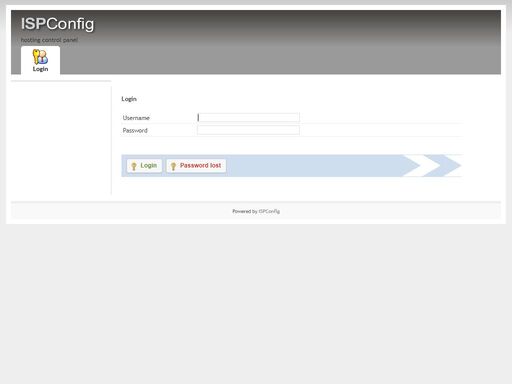Click the Password label text
The height and width of the screenshot is (384, 512).
click(x=135, y=131)
